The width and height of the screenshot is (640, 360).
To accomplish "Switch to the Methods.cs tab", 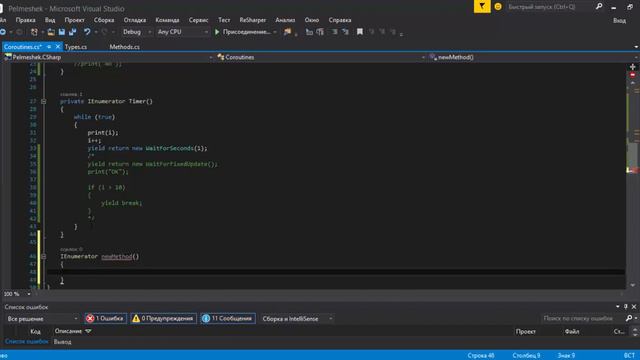I will click(x=124, y=47).
